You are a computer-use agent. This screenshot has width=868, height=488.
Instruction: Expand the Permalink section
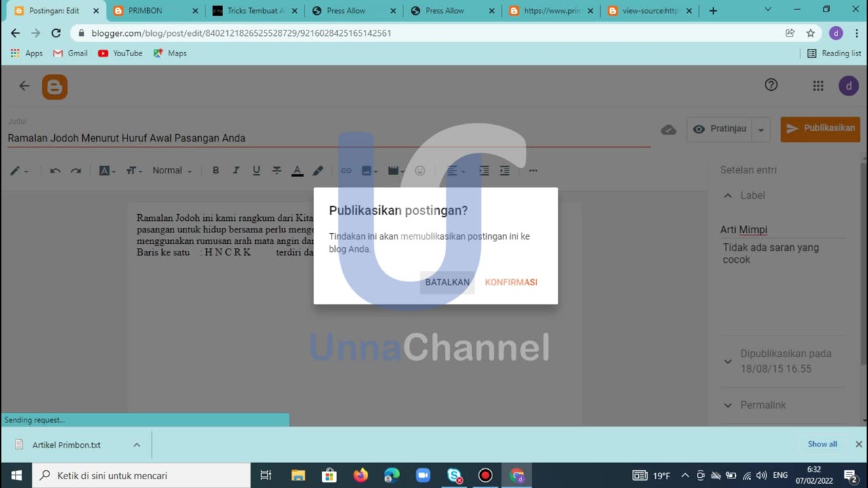728,405
